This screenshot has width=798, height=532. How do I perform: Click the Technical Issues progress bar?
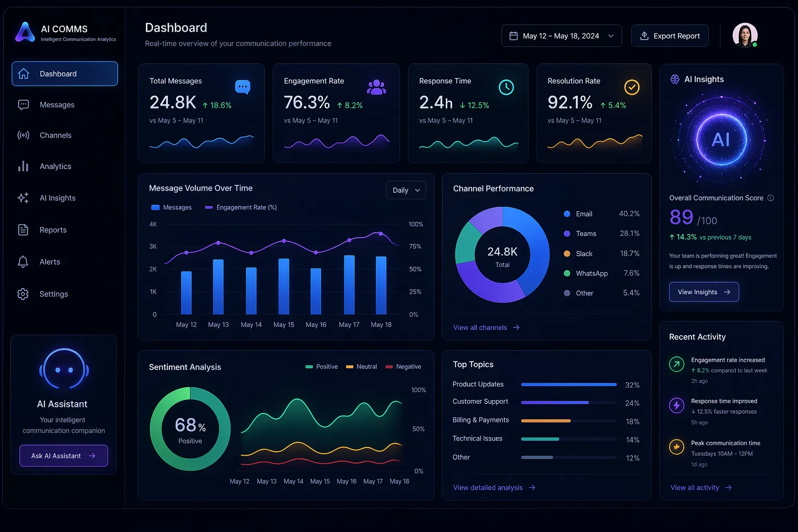[569, 439]
